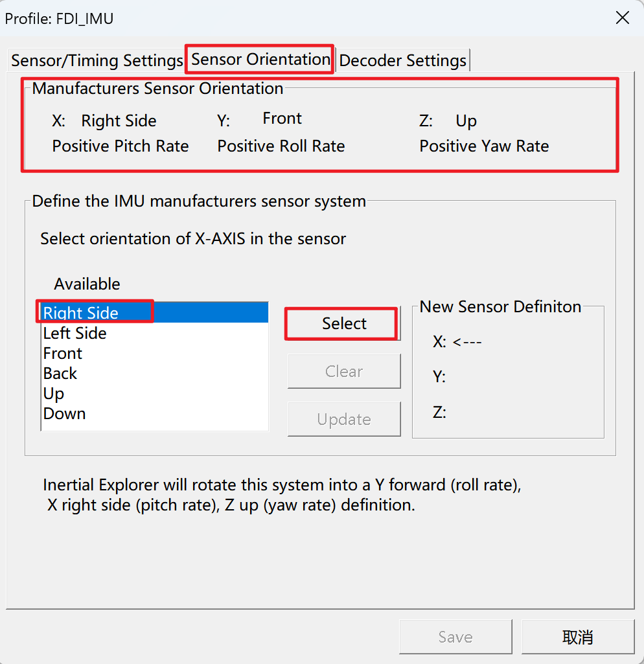This screenshot has height=664, width=644.
Task: Open the Sensor Orientation tab
Action: click(x=260, y=60)
